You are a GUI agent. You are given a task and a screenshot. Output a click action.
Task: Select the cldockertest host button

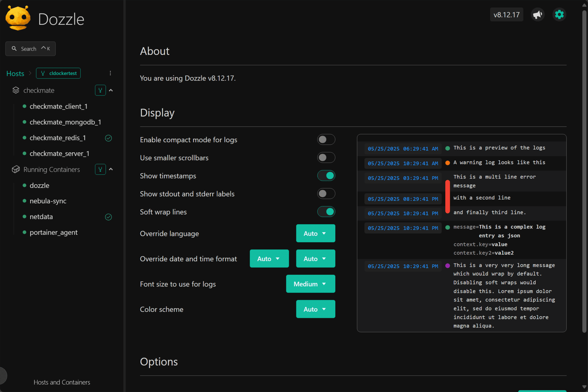[x=58, y=73]
